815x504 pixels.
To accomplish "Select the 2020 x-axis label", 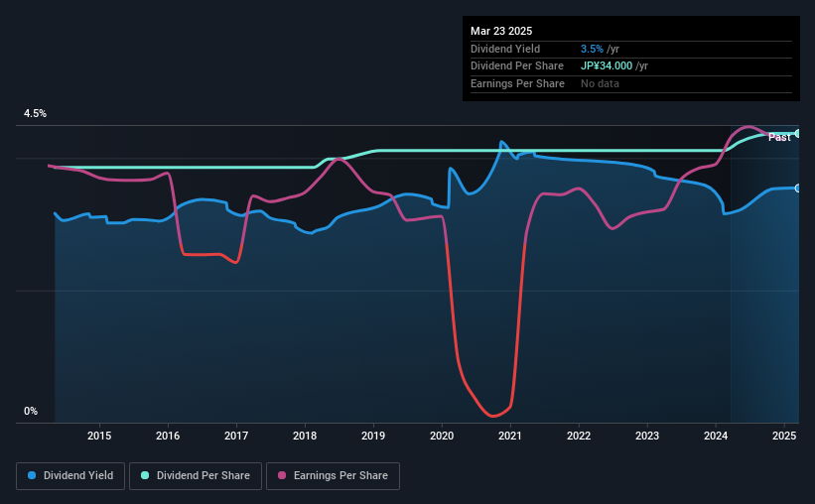I will tap(442, 436).
